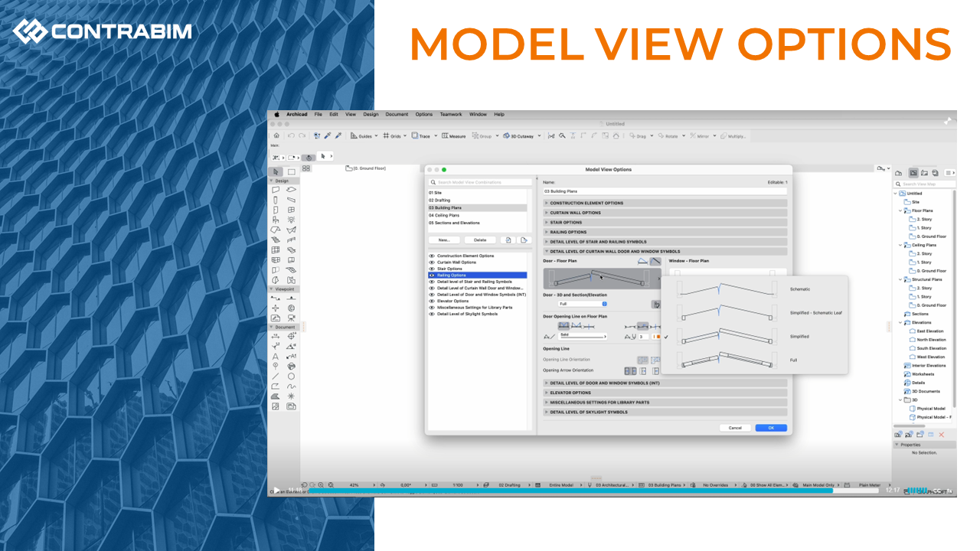Toggle the eye for Elevator Options
The width and height of the screenshot is (980, 551).
click(x=432, y=301)
